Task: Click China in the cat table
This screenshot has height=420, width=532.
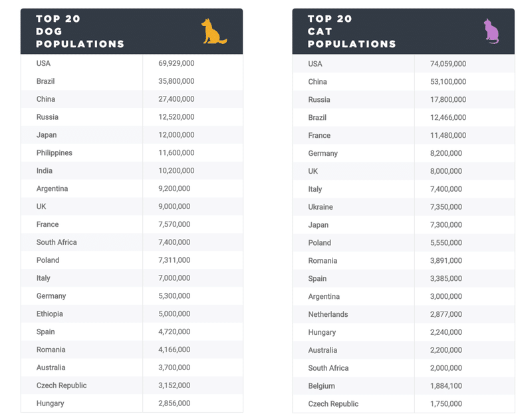Action: point(318,82)
